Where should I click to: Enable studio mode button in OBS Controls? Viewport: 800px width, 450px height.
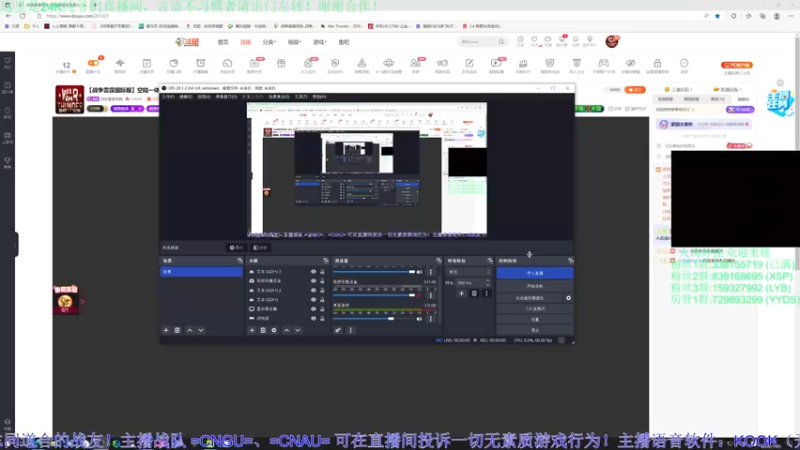(x=535, y=309)
